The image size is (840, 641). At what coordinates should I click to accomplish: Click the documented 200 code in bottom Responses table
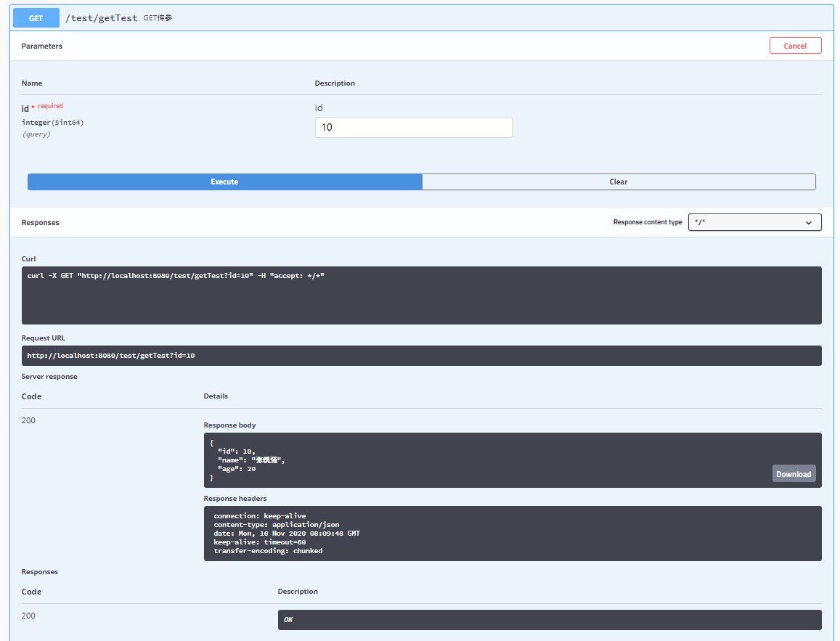click(28, 616)
